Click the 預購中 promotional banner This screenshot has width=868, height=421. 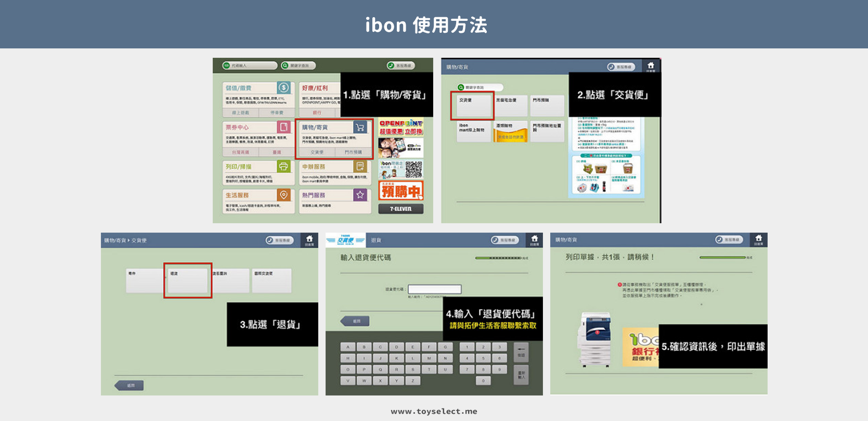400,191
